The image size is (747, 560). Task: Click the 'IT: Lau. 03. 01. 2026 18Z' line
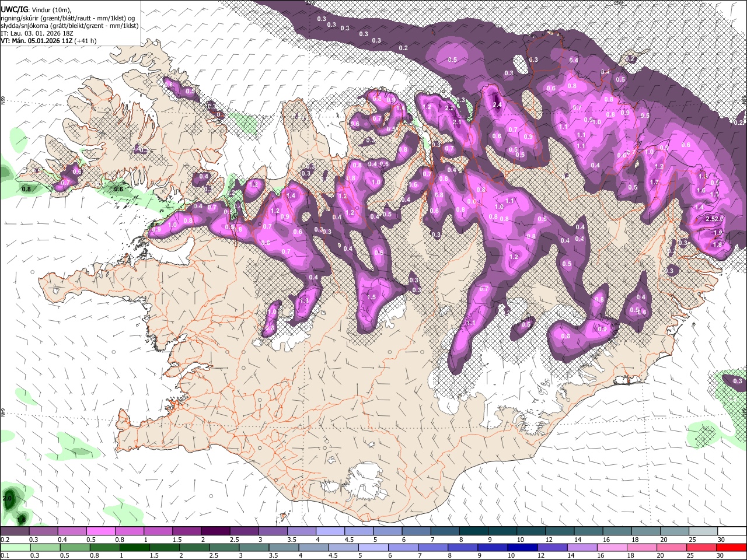pyautogui.click(x=37, y=33)
